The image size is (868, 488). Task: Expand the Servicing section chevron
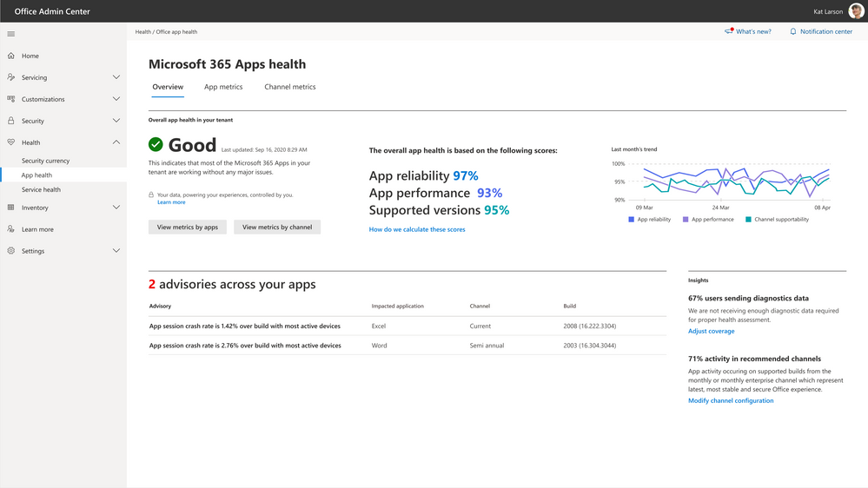pos(116,77)
